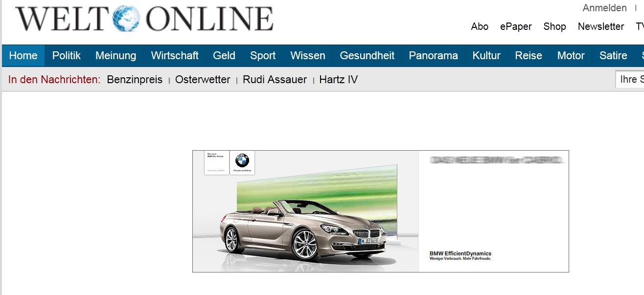Open the Home tab
The height and width of the screenshot is (295, 644).
click(x=23, y=56)
